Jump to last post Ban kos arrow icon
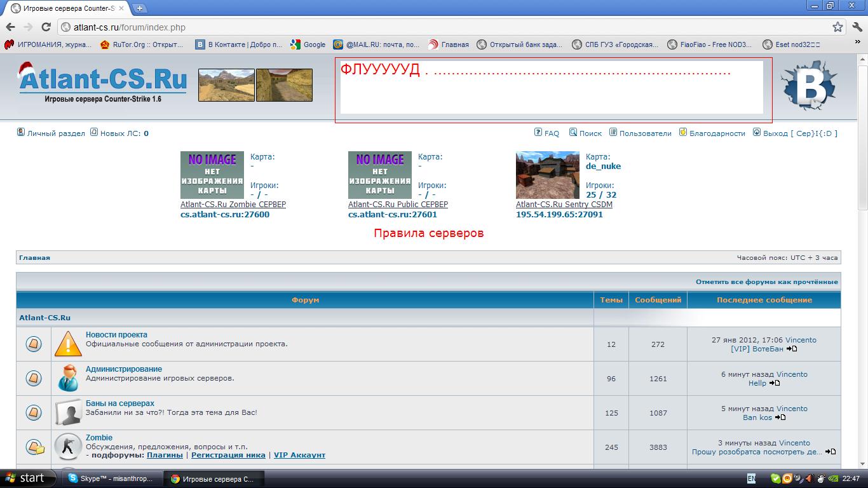The height and width of the screenshot is (488, 868). click(780, 417)
